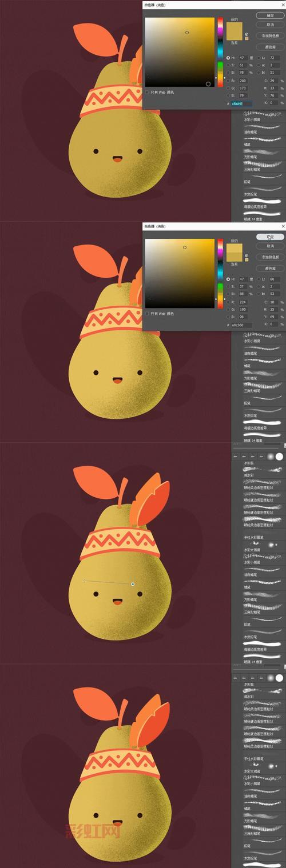286x868 pixels.
Task: Click the hue slider strip in c8ad4f dialog
Action: [220, 52]
